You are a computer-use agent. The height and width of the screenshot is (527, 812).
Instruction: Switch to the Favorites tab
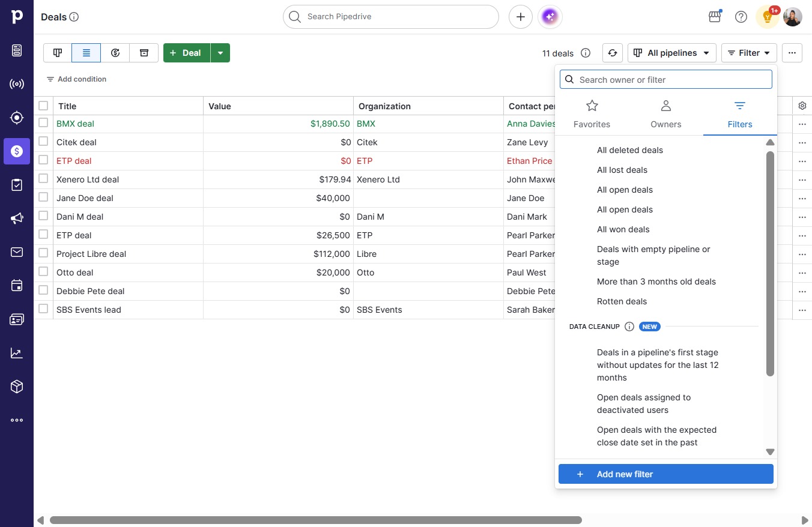pos(592,114)
